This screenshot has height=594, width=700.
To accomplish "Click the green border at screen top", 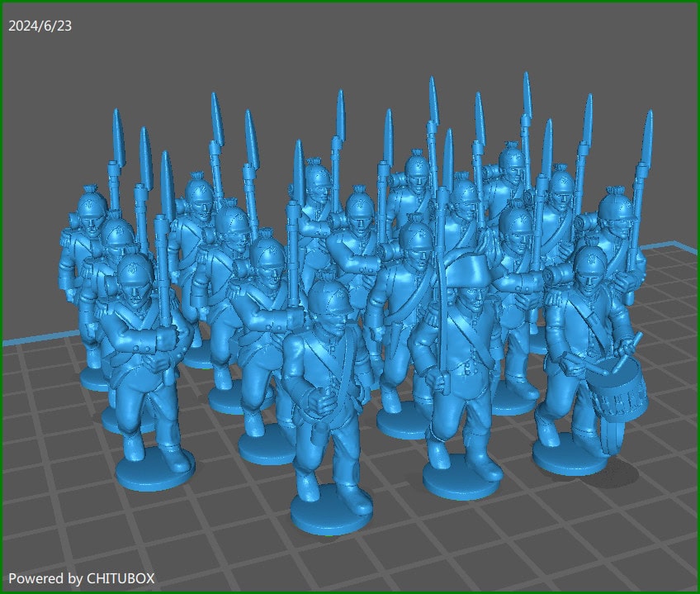I will click(350, 2).
